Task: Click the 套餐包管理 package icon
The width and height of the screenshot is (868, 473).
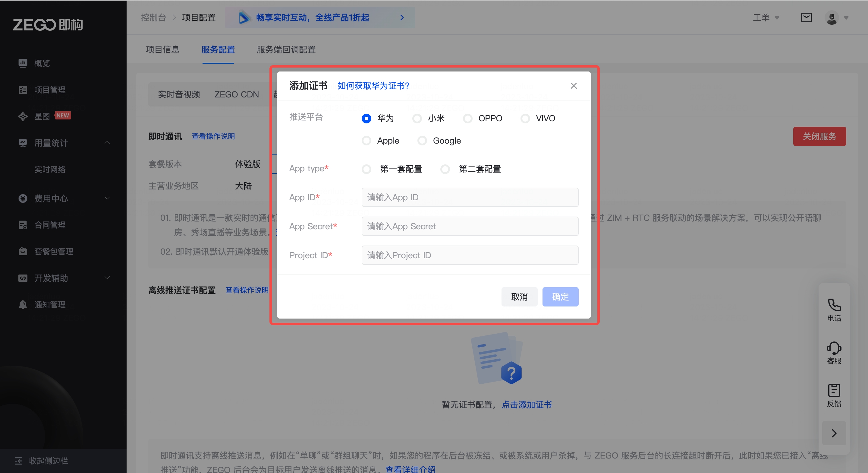Action: 23,251
